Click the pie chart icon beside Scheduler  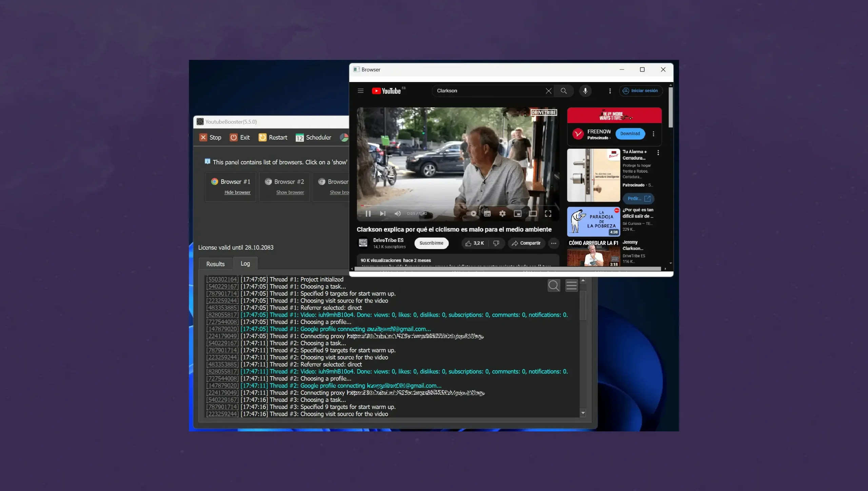click(x=344, y=137)
